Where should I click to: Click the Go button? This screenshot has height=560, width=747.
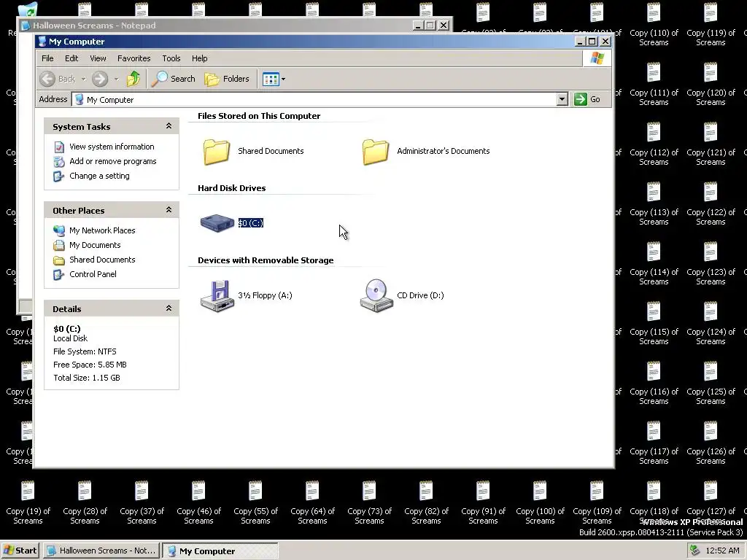588,99
